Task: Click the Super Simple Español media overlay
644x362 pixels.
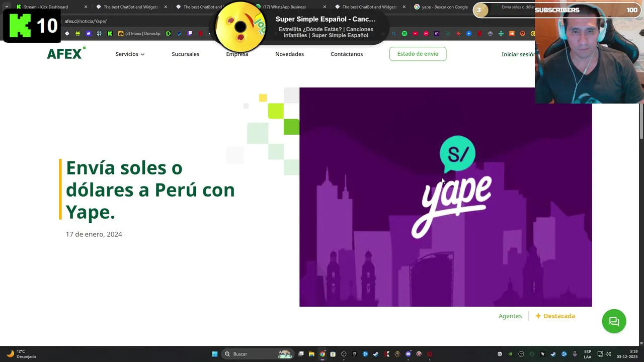Action: tap(301, 26)
